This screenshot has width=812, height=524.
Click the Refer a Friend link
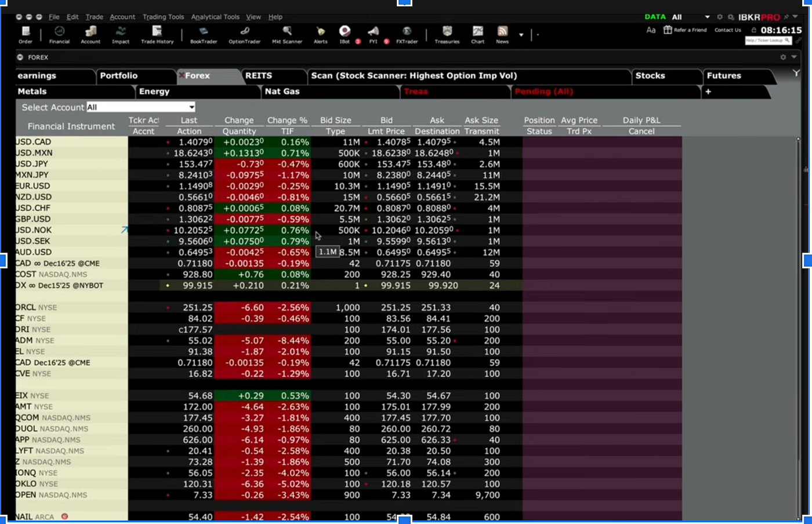tap(690, 30)
